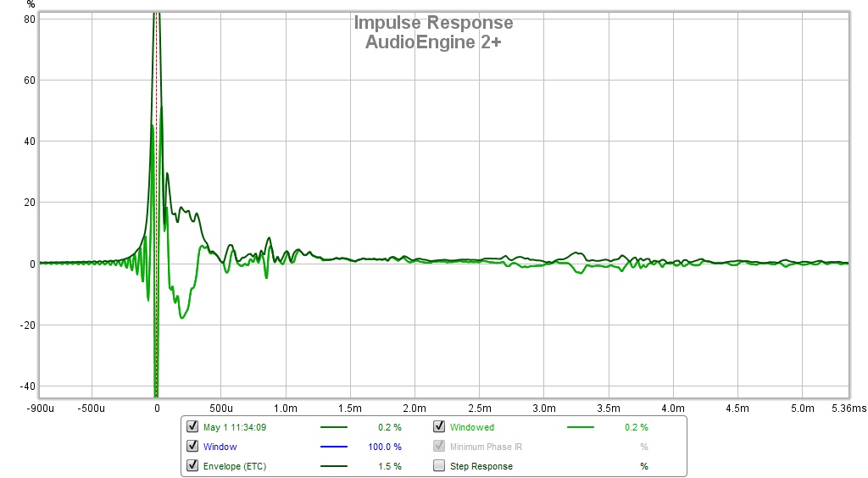868x478 pixels.
Task: Click the dark green May 1 line sample
Action: click(x=334, y=427)
